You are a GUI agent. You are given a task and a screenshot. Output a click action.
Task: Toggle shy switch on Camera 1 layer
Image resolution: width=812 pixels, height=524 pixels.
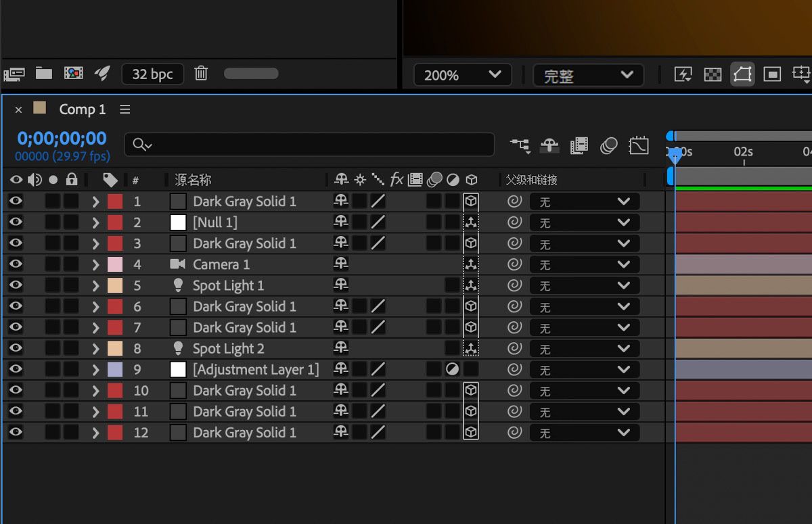point(341,264)
